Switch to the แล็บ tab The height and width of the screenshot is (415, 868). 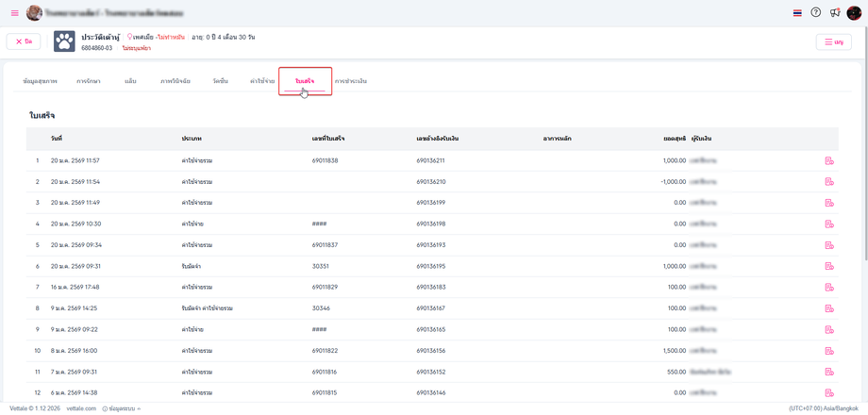click(x=130, y=81)
